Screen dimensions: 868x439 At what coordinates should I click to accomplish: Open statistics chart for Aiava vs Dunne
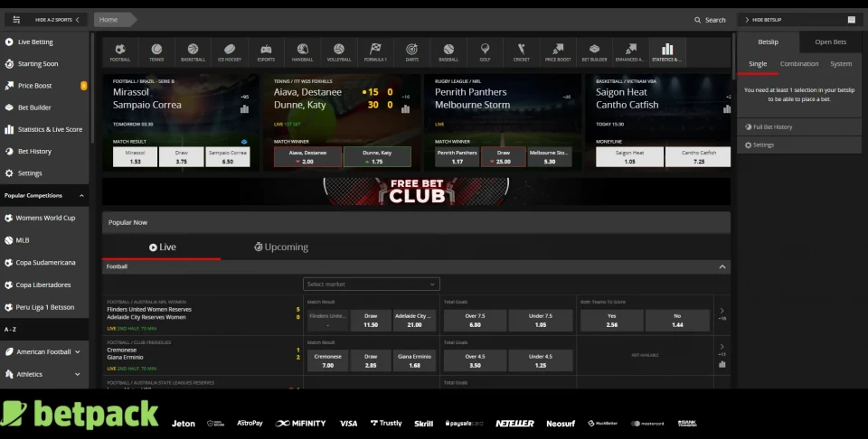(x=406, y=109)
